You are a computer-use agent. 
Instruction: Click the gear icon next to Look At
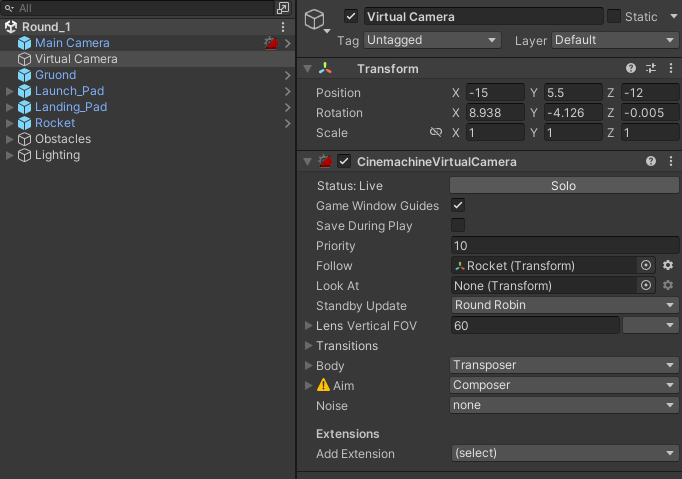pyautogui.click(x=668, y=285)
